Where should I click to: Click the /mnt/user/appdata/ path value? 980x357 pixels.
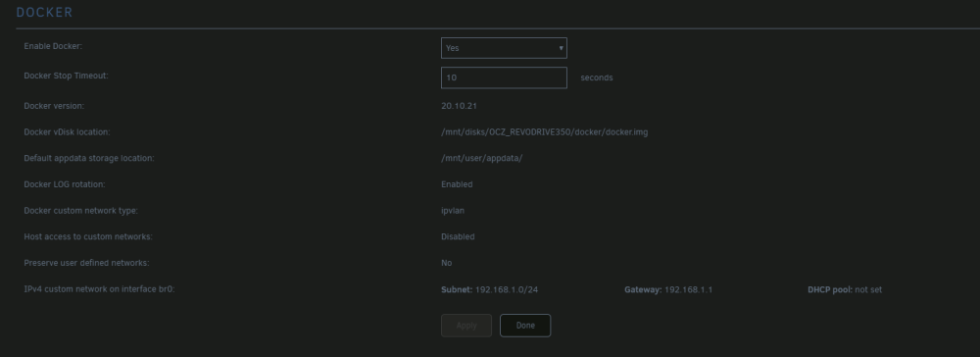(x=482, y=158)
